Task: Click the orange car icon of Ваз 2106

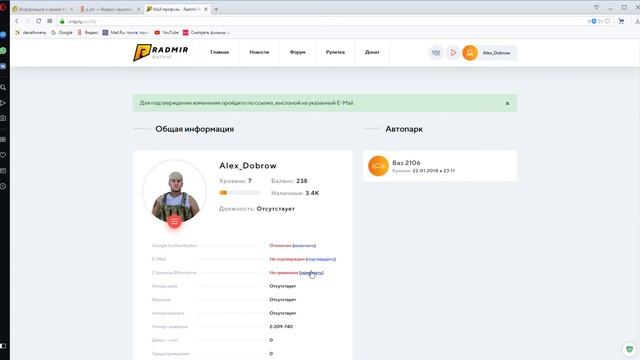Action: tap(378, 166)
